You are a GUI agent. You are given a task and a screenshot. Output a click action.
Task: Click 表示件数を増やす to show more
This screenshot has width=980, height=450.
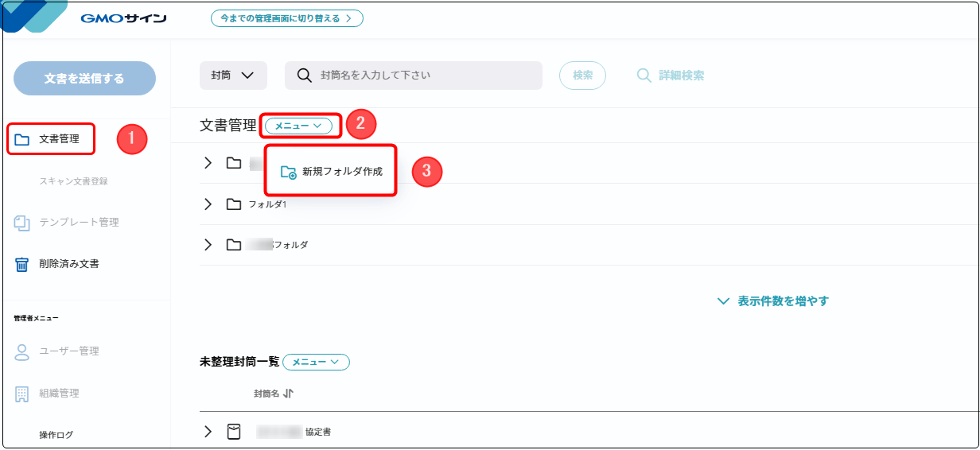tap(773, 301)
